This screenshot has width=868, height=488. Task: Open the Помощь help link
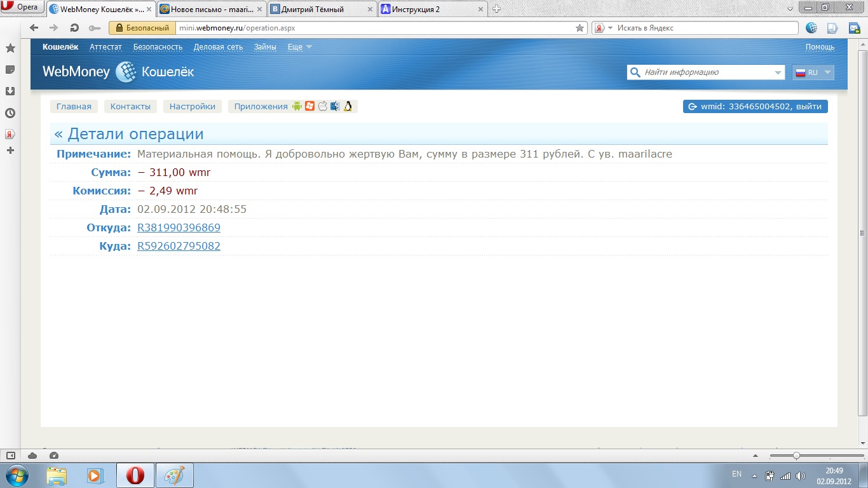coord(820,47)
